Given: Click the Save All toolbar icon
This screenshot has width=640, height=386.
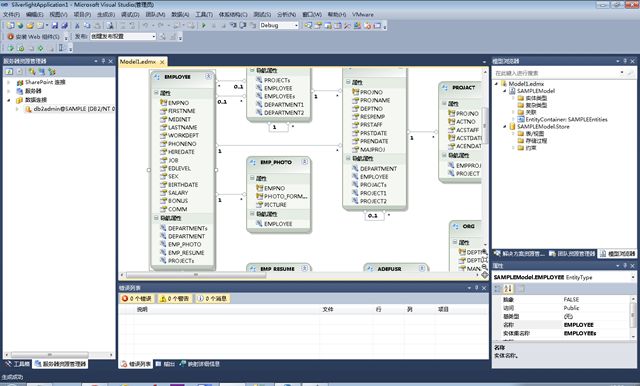Looking at the screenshot, I should (64, 25).
